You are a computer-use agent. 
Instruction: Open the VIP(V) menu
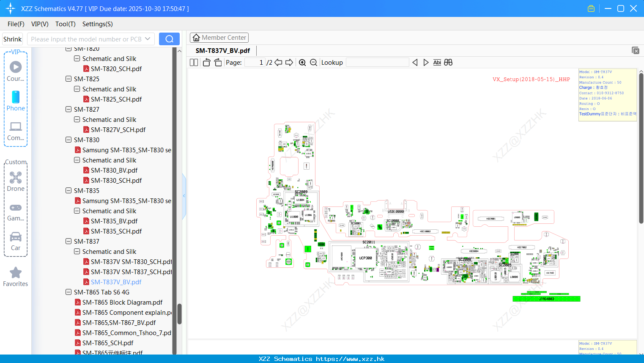[x=40, y=24]
